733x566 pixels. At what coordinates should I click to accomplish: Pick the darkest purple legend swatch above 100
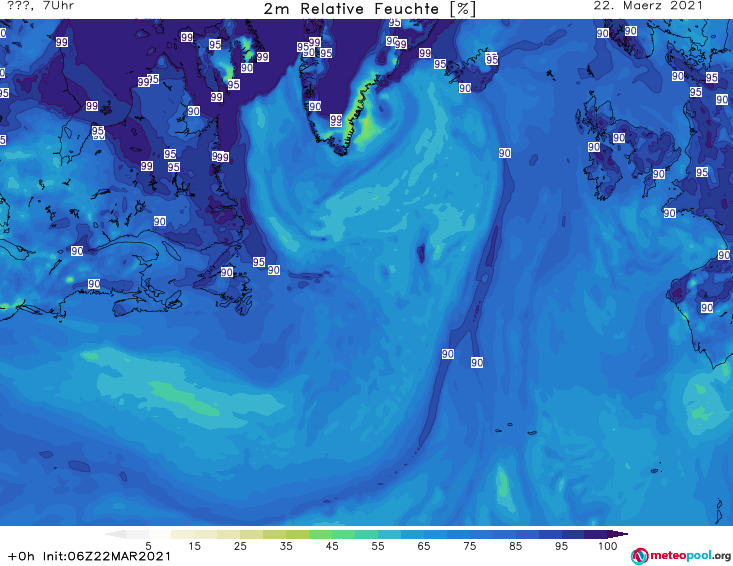[596, 534]
